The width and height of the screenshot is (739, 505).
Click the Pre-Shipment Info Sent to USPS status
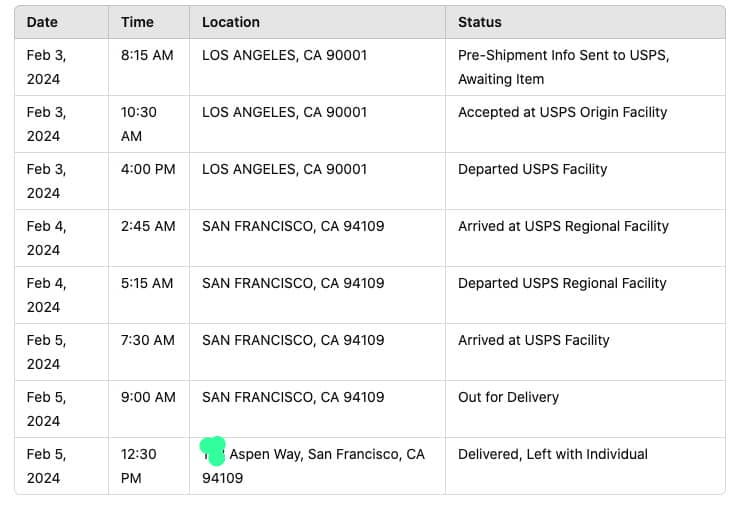point(563,67)
